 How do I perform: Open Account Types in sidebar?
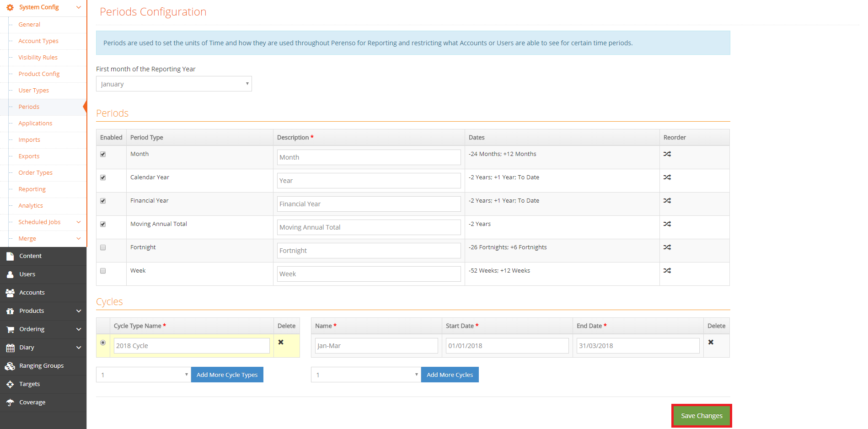pyautogui.click(x=38, y=41)
